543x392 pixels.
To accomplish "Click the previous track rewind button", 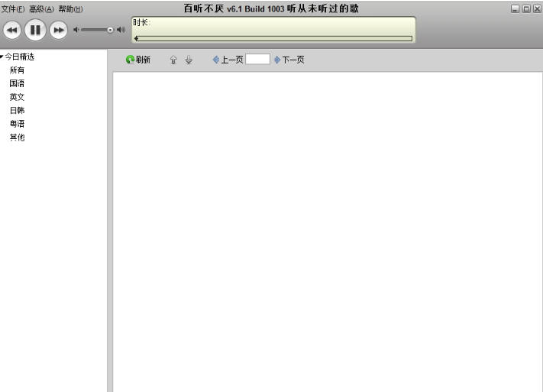I will 13,30.
